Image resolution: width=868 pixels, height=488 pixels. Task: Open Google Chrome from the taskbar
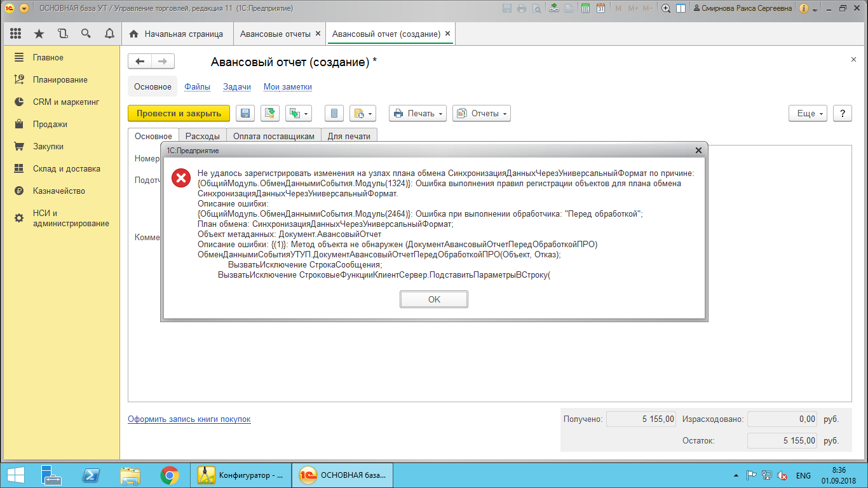pyautogui.click(x=169, y=475)
